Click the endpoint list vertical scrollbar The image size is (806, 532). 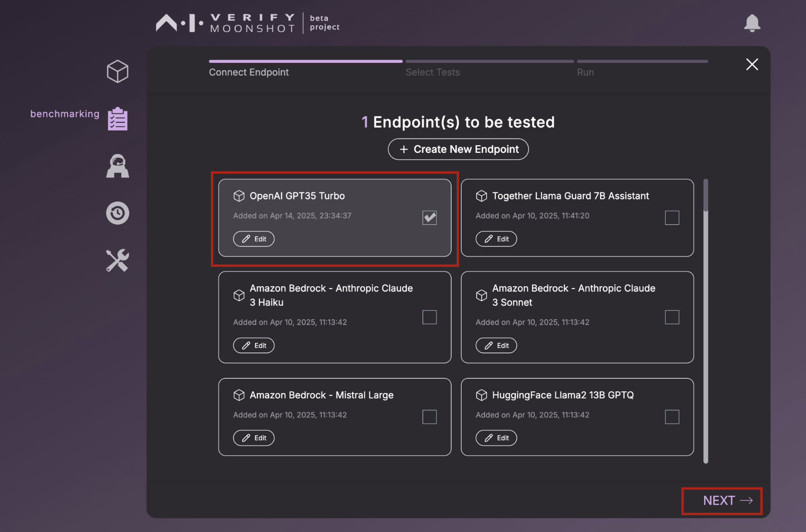coord(705,321)
